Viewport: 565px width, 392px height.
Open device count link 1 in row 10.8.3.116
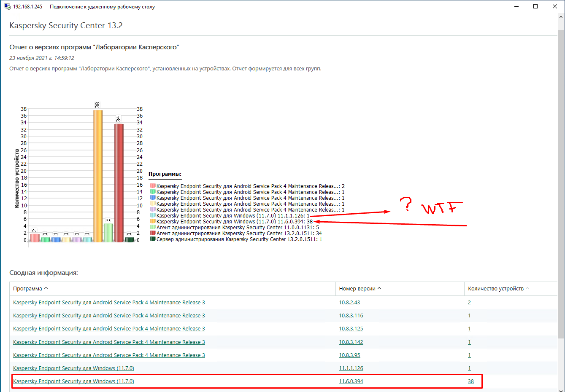[x=469, y=316]
